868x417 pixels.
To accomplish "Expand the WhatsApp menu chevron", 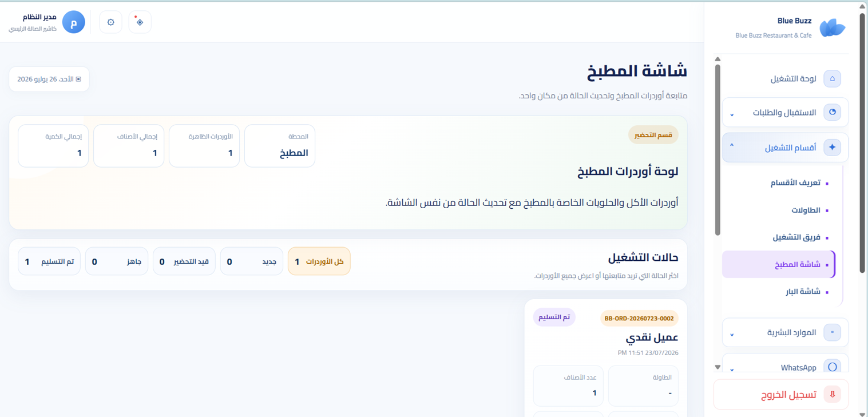I will [x=732, y=370].
